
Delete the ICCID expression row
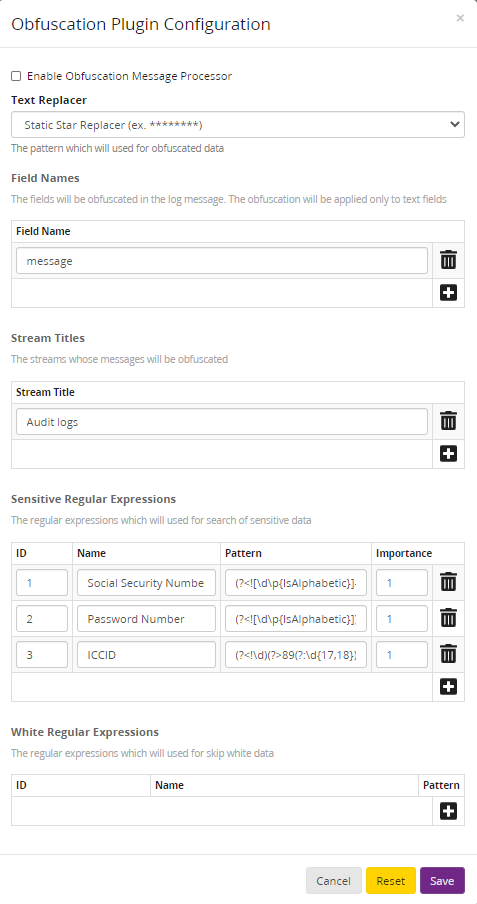pos(448,654)
